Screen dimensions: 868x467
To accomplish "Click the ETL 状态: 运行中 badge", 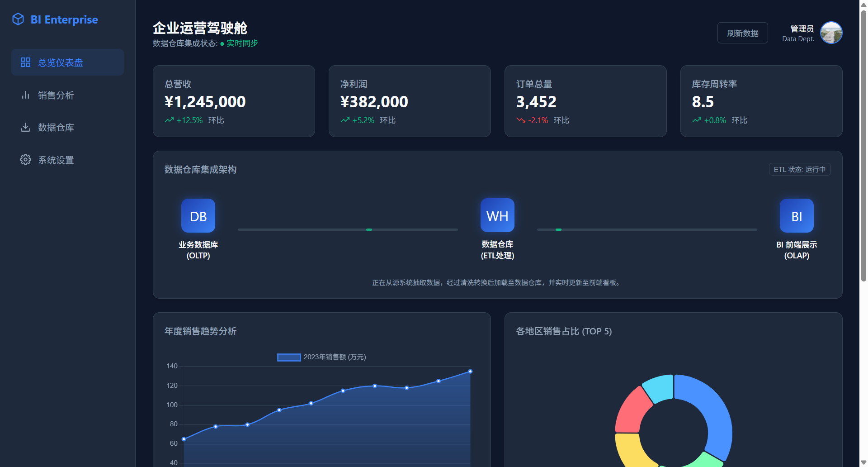I will [x=799, y=169].
